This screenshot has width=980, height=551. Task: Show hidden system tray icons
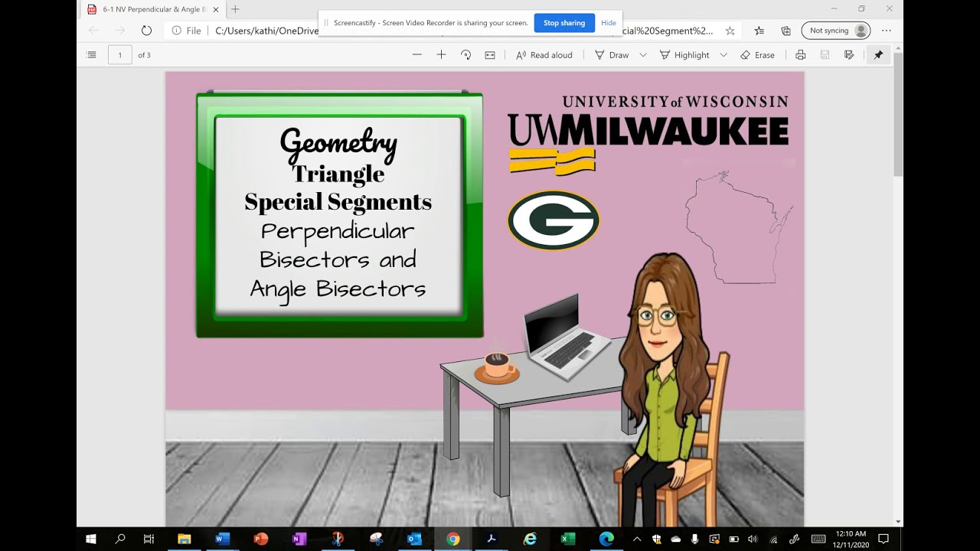click(637, 539)
